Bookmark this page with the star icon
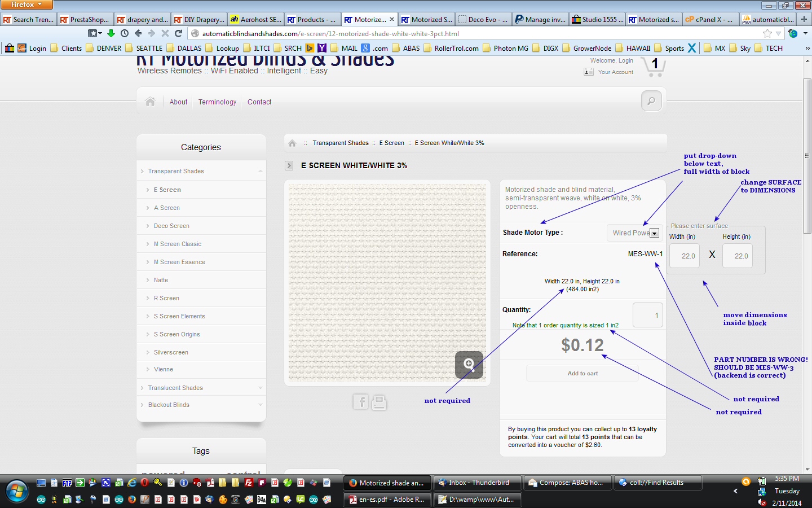Image resolution: width=812 pixels, height=508 pixels. (x=767, y=34)
